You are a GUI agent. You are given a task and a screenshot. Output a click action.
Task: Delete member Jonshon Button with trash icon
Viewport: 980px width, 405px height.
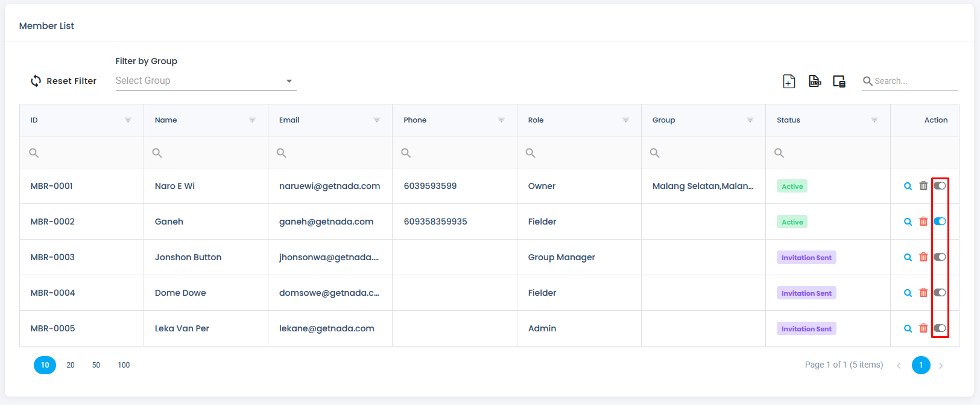tap(923, 257)
